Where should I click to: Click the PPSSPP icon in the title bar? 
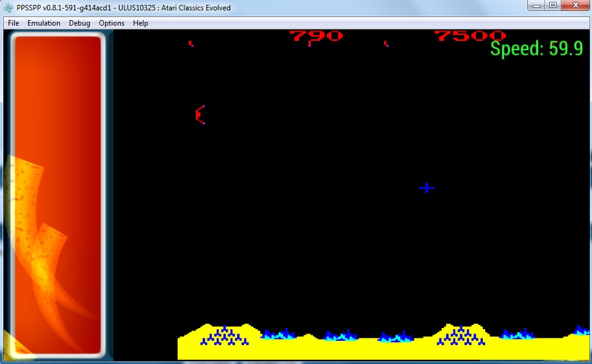9,8
